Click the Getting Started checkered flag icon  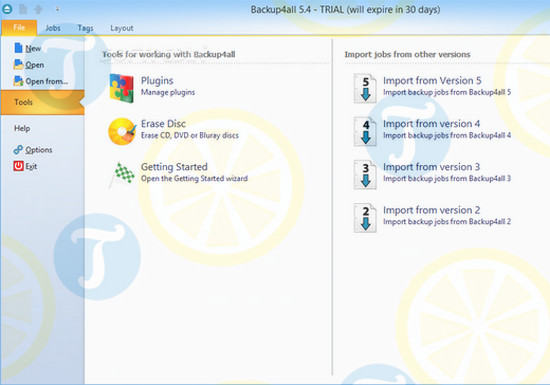click(x=122, y=174)
